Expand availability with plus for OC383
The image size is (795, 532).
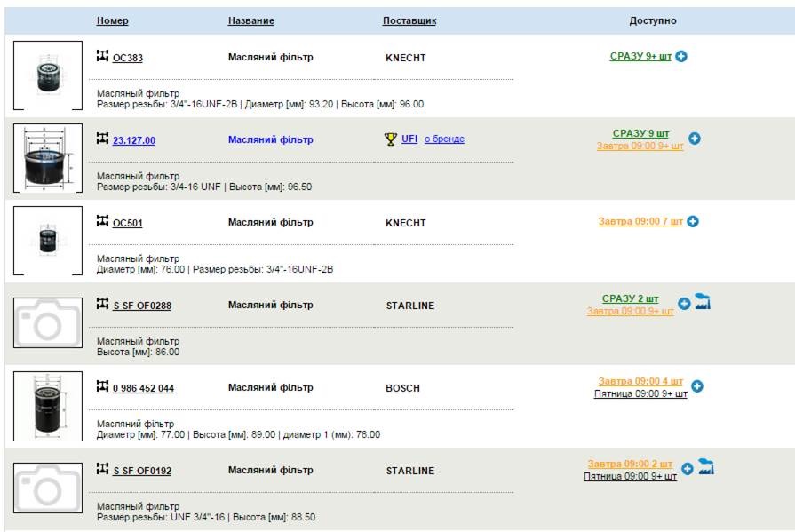click(681, 57)
